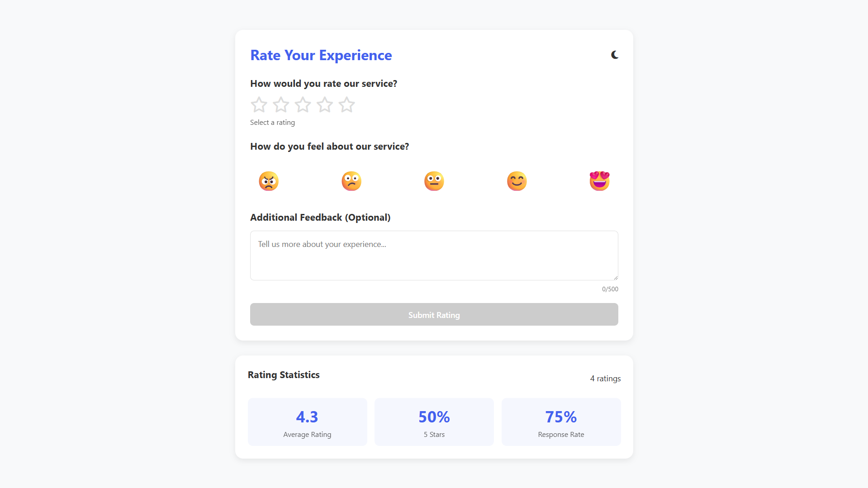
Task: Click the 75% Response Rate card
Action: click(x=561, y=422)
